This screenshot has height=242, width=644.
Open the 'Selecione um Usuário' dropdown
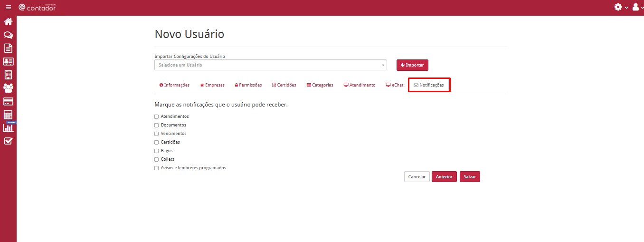tap(271, 65)
